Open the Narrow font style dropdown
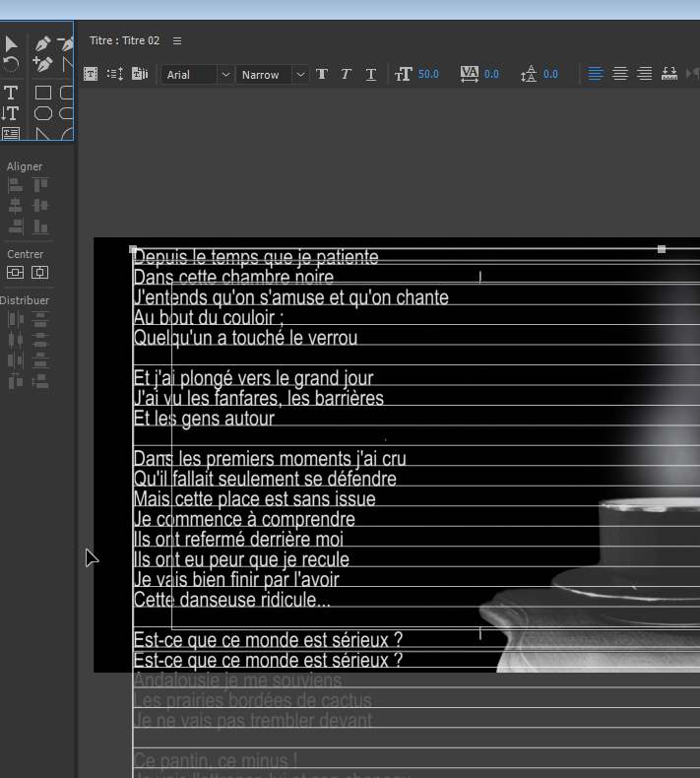 [x=300, y=75]
